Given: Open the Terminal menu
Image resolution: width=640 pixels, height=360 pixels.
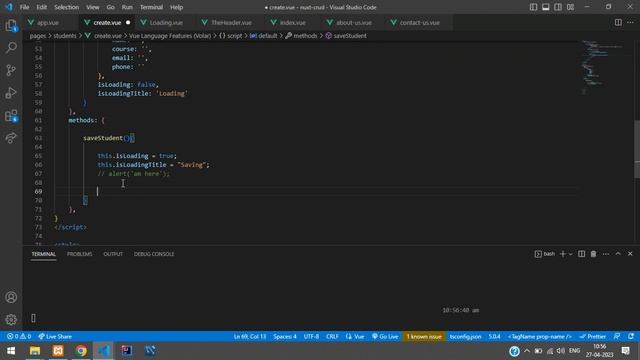Looking at the screenshot, I should click(x=151, y=7).
